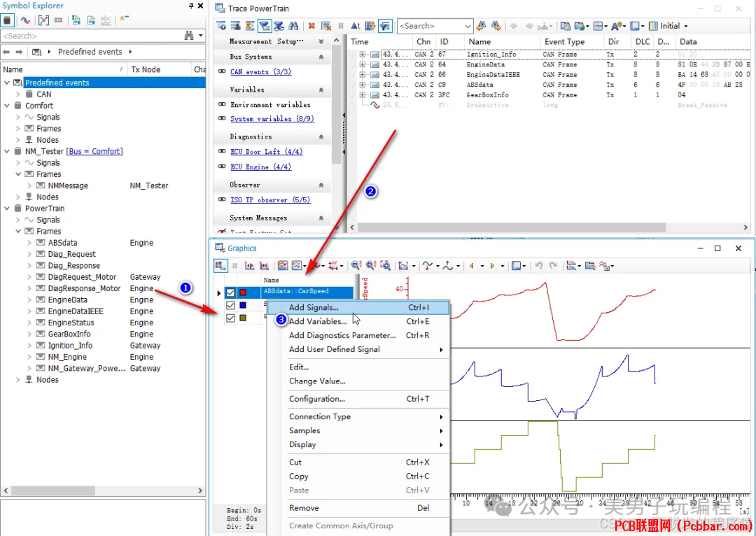The image size is (756, 536).
Task: Open the System variables (8/9) link
Action: pos(272,118)
